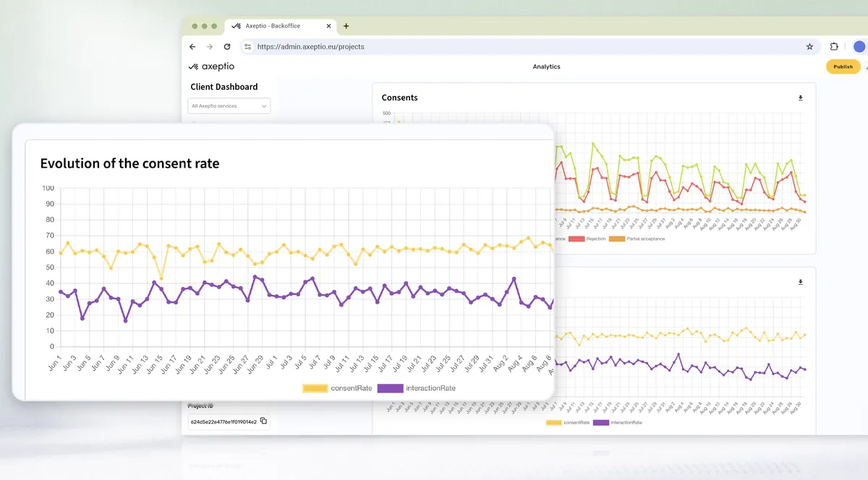Click the browser forward arrow

(210, 46)
